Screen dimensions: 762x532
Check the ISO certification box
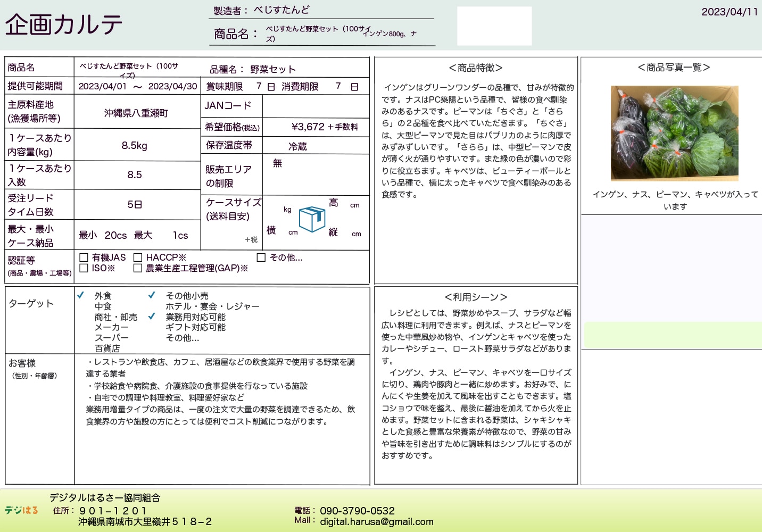click(84, 268)
